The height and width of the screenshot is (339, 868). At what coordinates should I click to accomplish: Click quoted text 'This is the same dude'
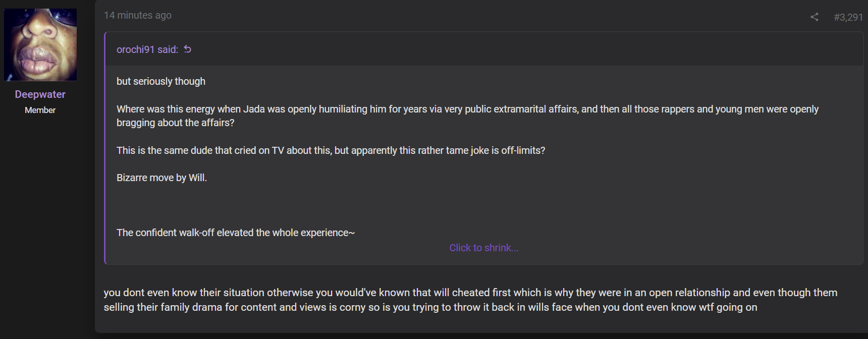[331, 150]
